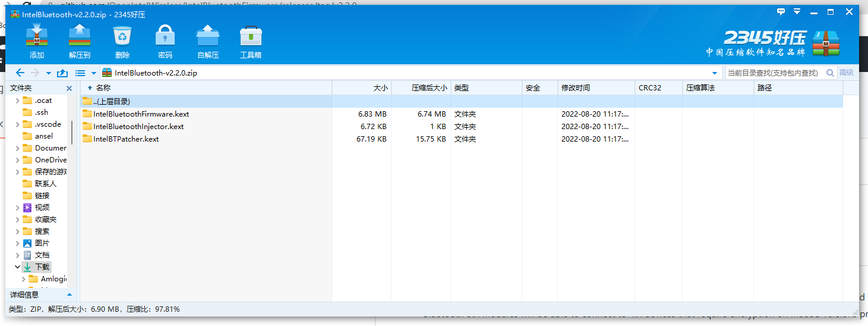Click the 删除 (Delete) recycle bin icon
This screenshot has width=868, height=326.
(x=122, y=36)
